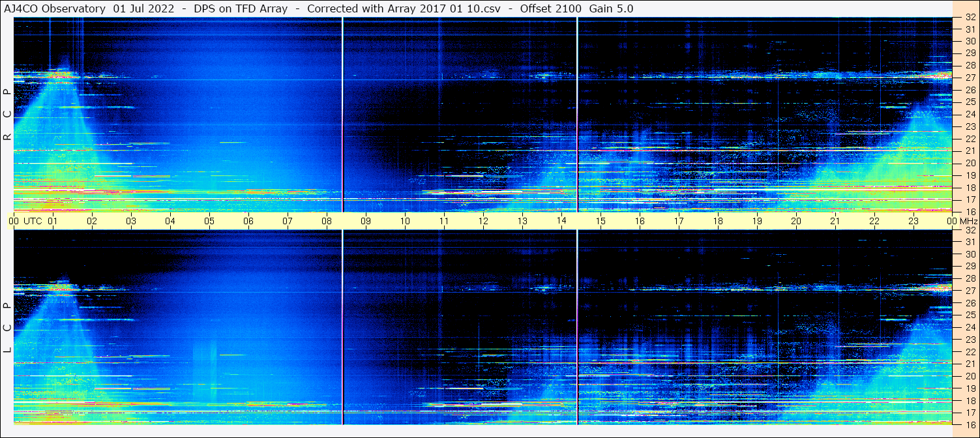
Task: Click the 21 hour label on UTC axis
Action: pos(835,221)
